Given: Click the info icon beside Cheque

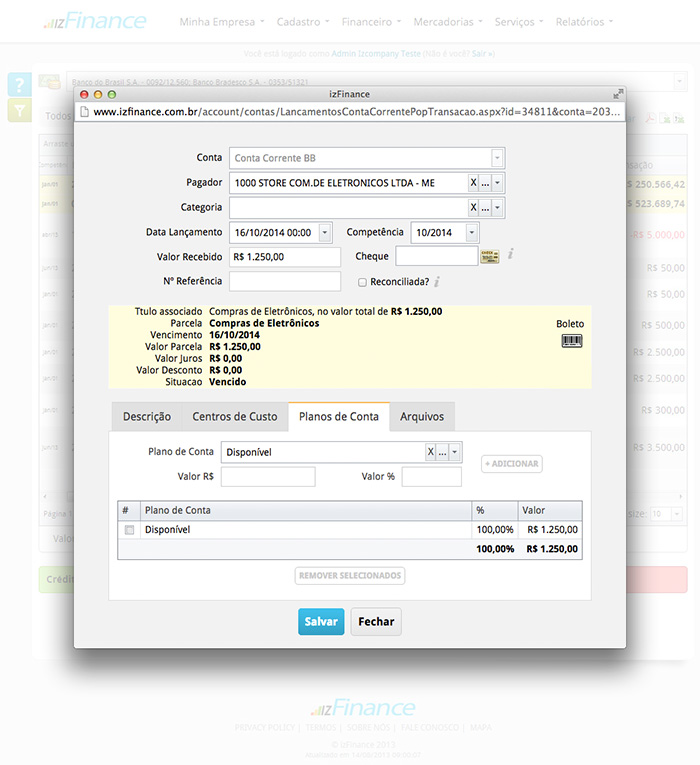Looking at the screenshot, I should pyautogui.click(x=510, y=256).
